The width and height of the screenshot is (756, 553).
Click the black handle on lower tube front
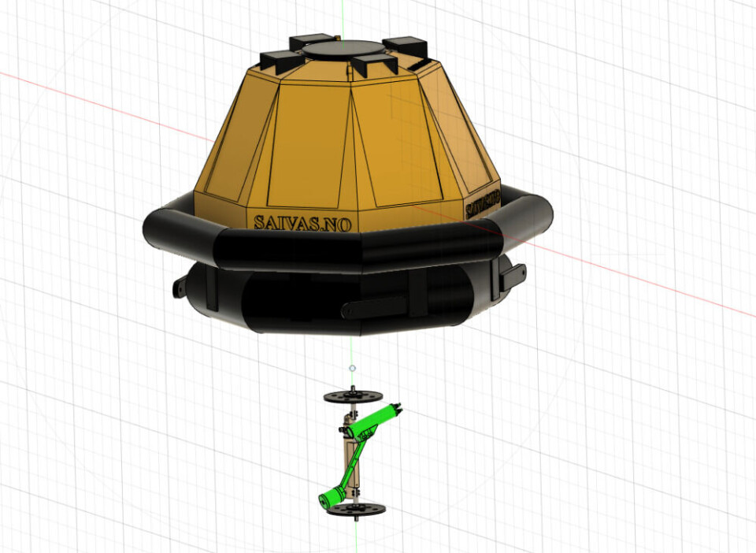click(370, 309)
